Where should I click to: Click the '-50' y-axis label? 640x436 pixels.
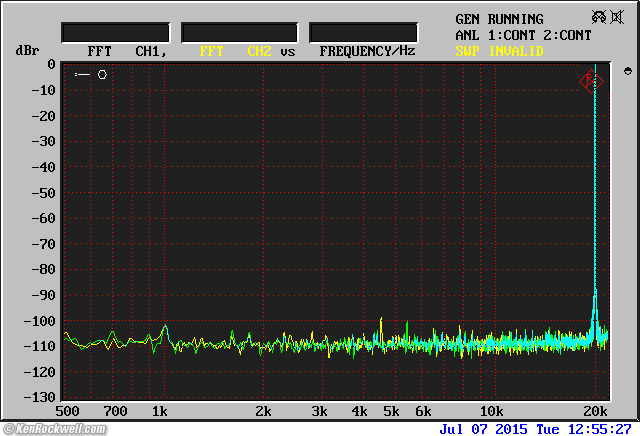tap(43, 193)
